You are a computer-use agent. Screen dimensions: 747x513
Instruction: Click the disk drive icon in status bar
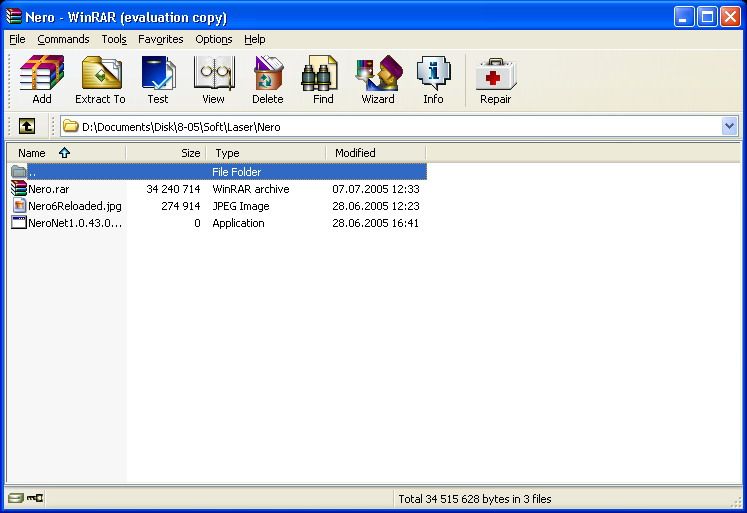click(16, 498)
